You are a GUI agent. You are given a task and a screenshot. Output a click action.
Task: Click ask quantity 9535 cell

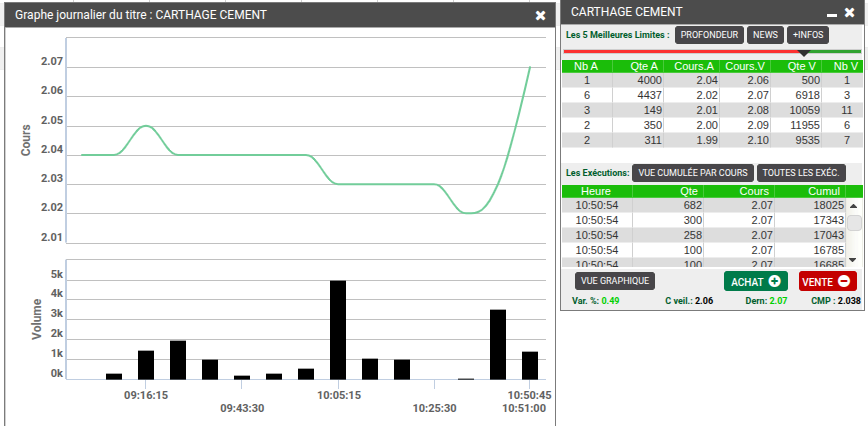796,140
